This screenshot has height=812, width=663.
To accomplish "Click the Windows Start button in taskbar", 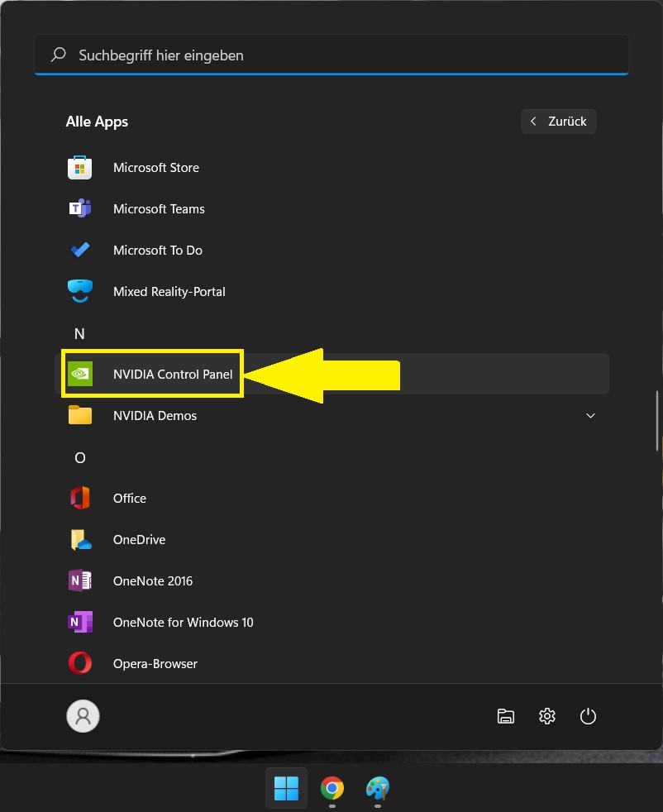I will (286, 788).
